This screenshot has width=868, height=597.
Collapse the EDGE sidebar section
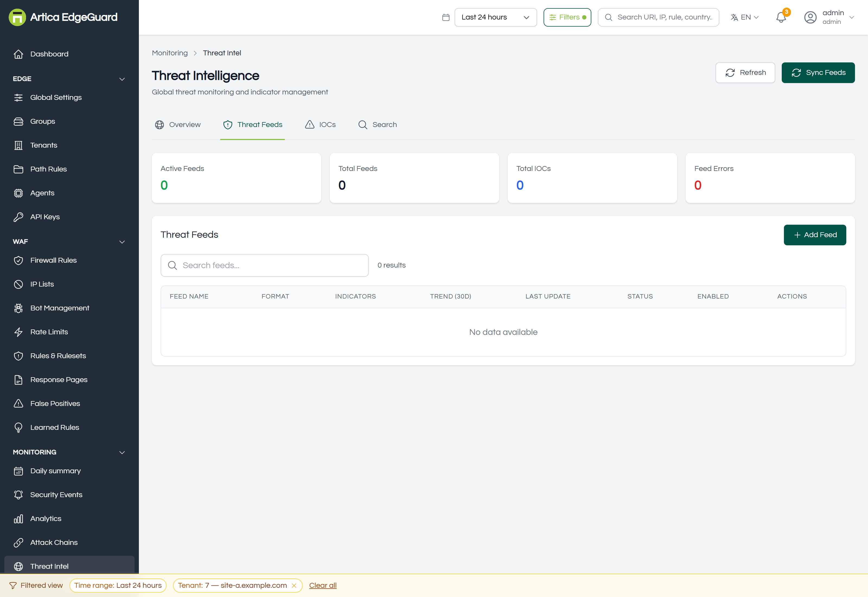tap(69, 79)
